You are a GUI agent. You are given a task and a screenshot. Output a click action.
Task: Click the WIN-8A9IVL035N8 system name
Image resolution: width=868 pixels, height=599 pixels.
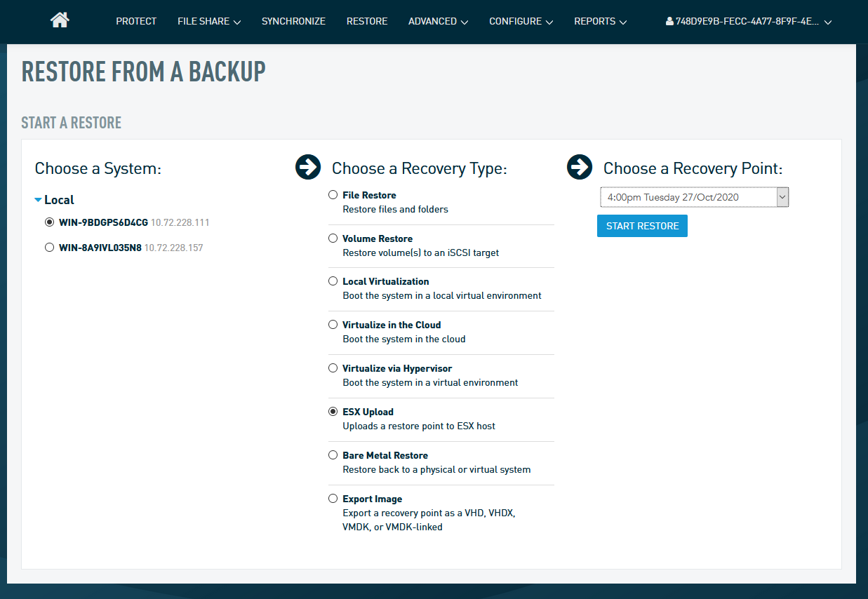(100, 248)
